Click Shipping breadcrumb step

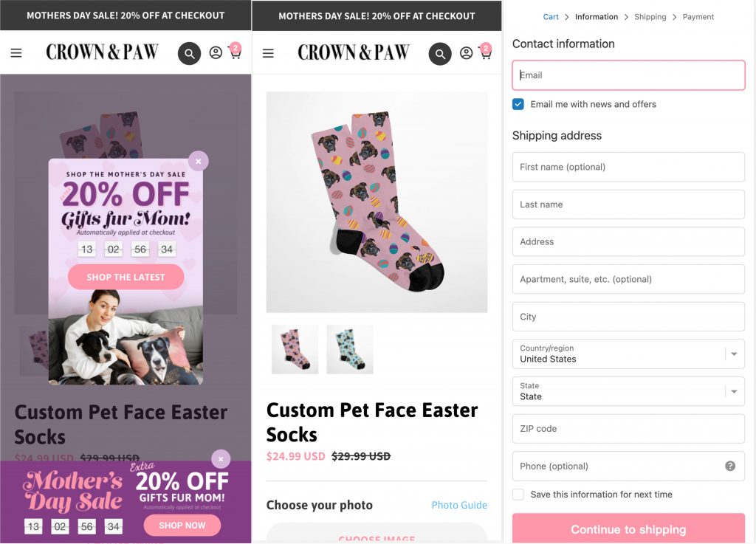tap(650, 17)
